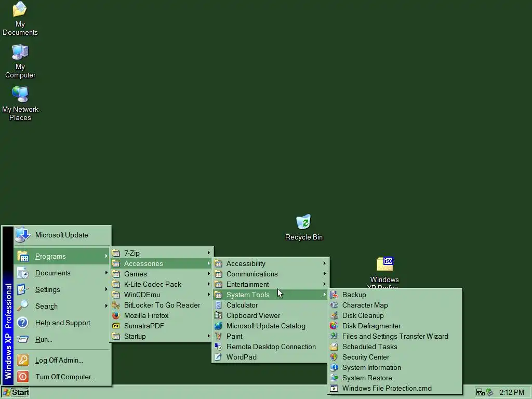Click the Disk Defragmenter colorful icon
This screenshot has height=399, width=532.
[x=334, y=326]
